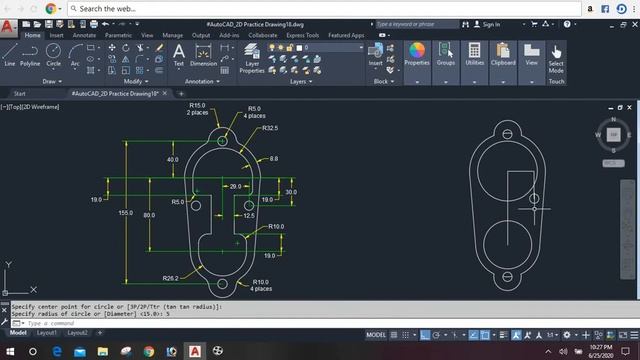This screenshot has width=640, height=360.
Task: Toggle 2D object snap in status bar
Action: click(485, 335)
